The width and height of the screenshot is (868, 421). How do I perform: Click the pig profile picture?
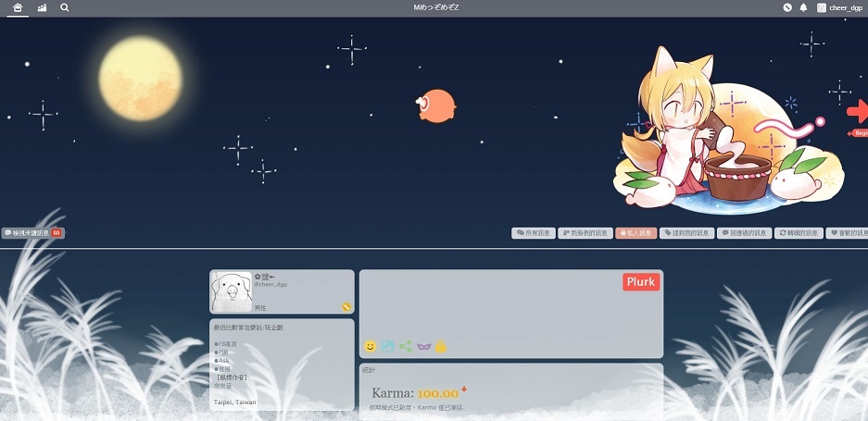[232, 291]
